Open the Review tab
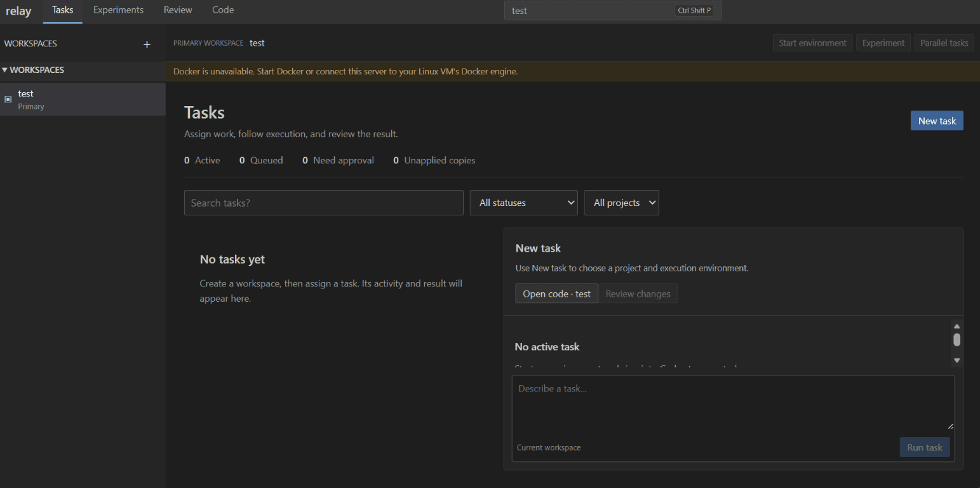Viewport: 980px width, 488px height. click(x=178, y=10)
